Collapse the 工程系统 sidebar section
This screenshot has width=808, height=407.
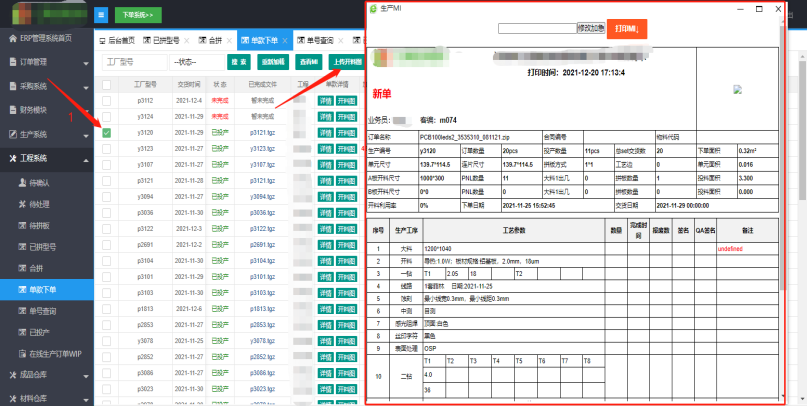(x=40, y=158)
